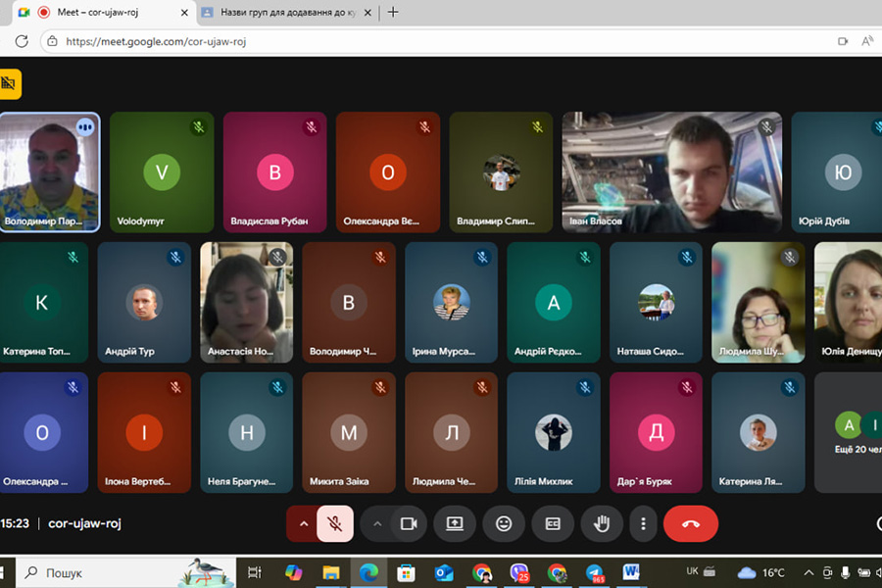Image resolution: width=882 pixels, height=588 pixels.
Task: Open read aloud icon in address bar
Action: (x=867, y=41)
